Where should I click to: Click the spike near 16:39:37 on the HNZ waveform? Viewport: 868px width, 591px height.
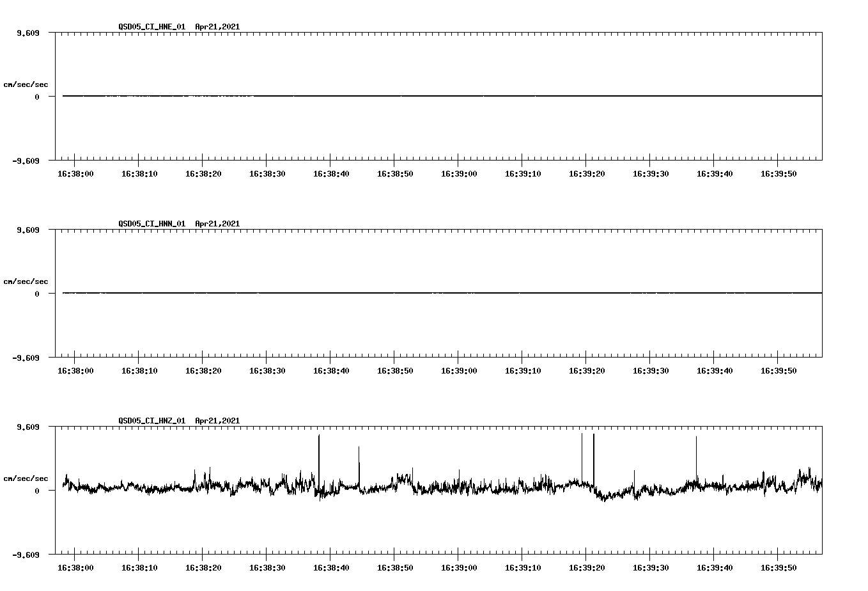tap(696, 448)
